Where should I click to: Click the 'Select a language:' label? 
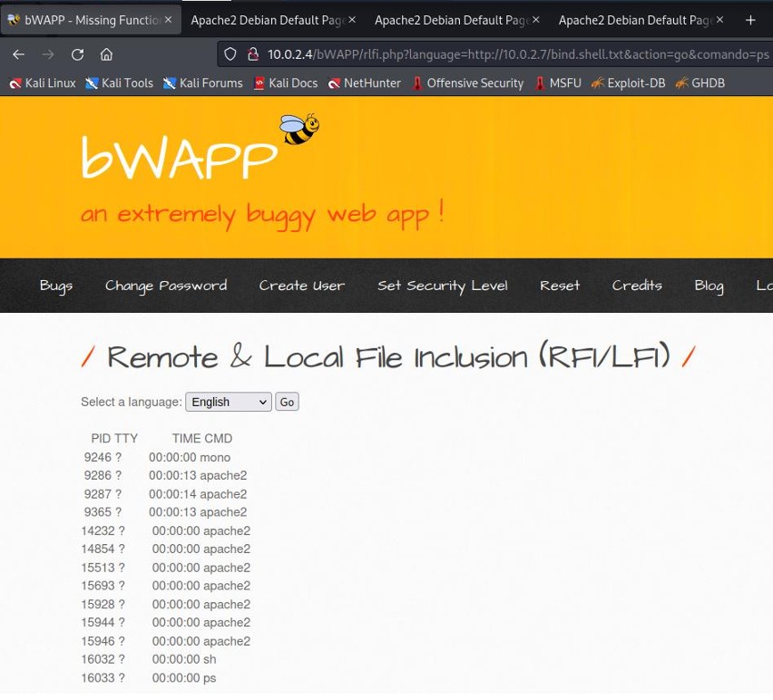pyautogui.click(x=132, y=402)
